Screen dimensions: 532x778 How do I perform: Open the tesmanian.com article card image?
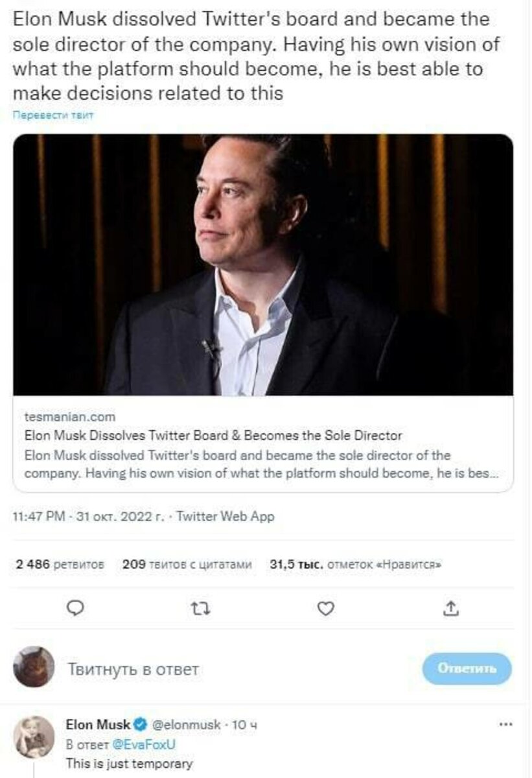tap(263, 265)
